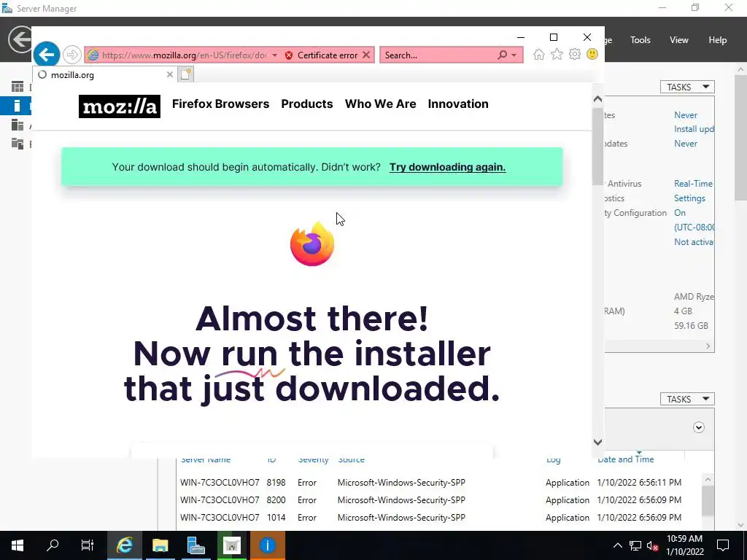Open the Innovation menu
747x560 pixels.
click(458, 104)
